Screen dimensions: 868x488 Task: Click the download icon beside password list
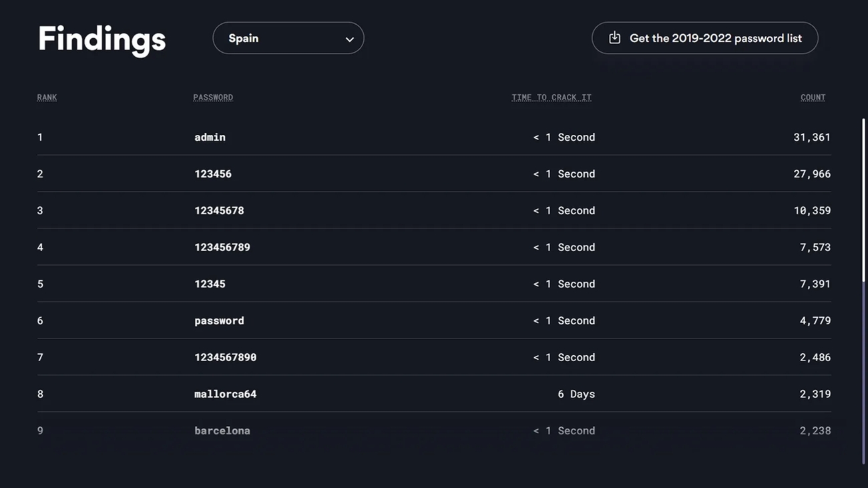(x=614, y=38)
